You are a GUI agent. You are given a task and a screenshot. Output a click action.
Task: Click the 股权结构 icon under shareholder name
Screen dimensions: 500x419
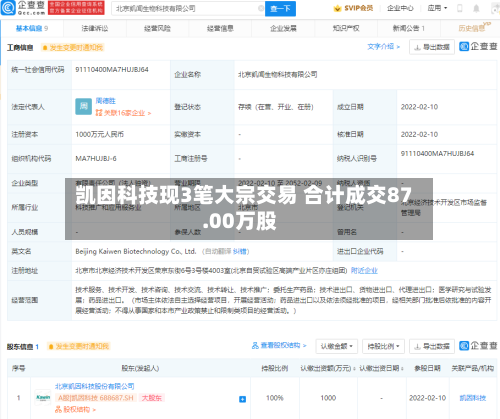click(x=58, y=409)
